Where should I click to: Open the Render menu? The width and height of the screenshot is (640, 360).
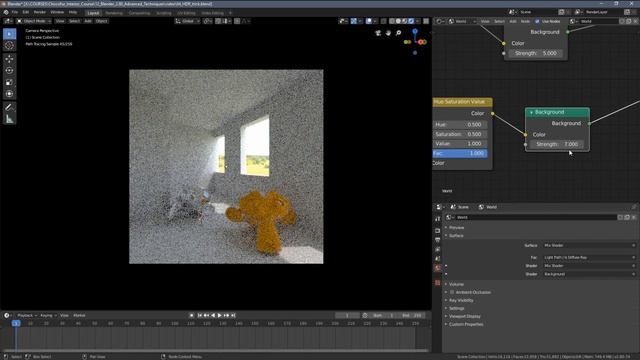[x=40, y=12]
